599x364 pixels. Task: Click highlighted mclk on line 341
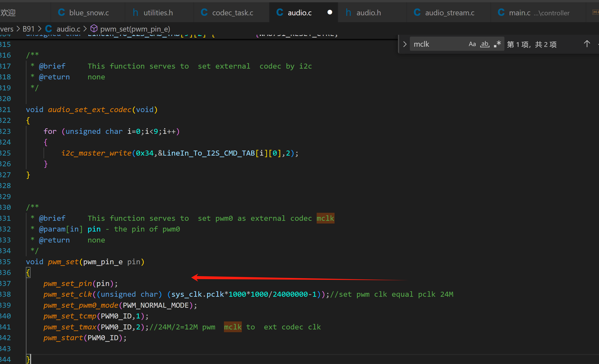pos(233,327)
